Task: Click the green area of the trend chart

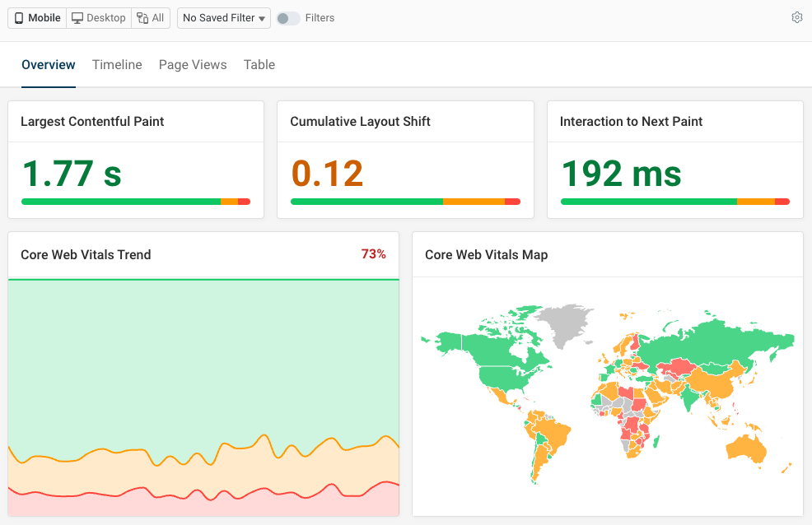Action: 203,362
